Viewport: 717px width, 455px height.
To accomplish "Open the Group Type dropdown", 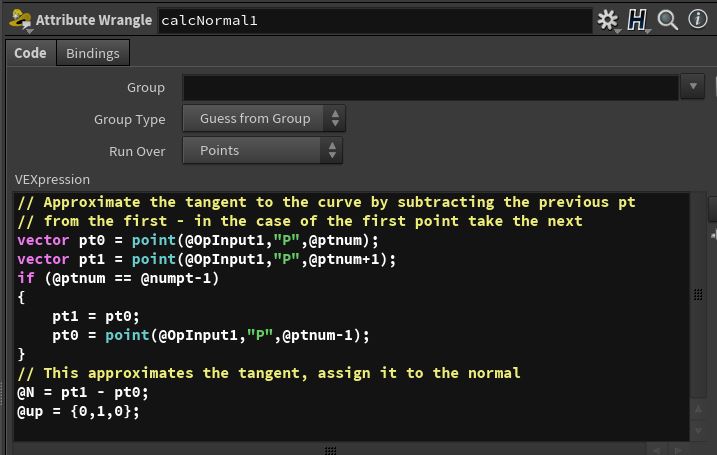I will click(264, 119).
